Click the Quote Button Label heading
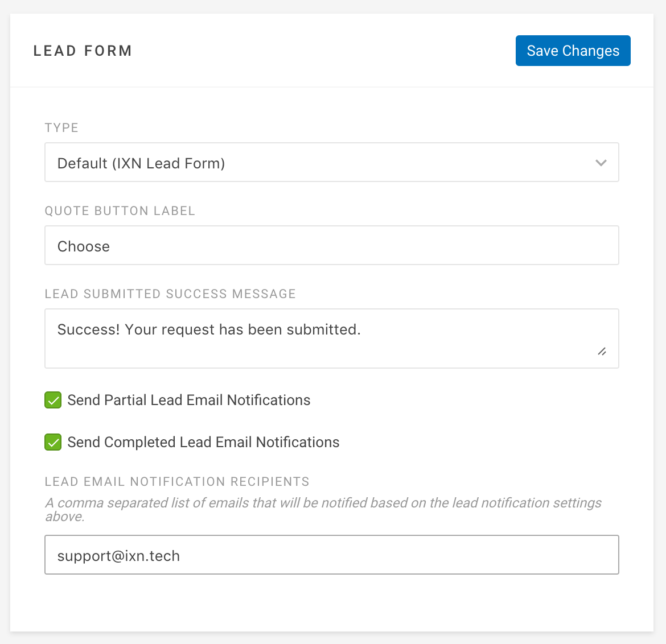 click(120, 211)
